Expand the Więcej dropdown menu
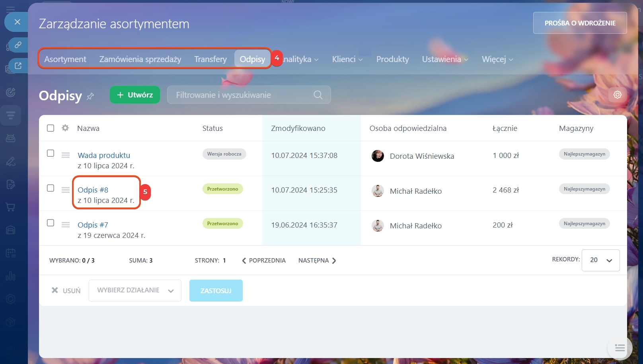This screenshot has height=364, width=643. 497,59
